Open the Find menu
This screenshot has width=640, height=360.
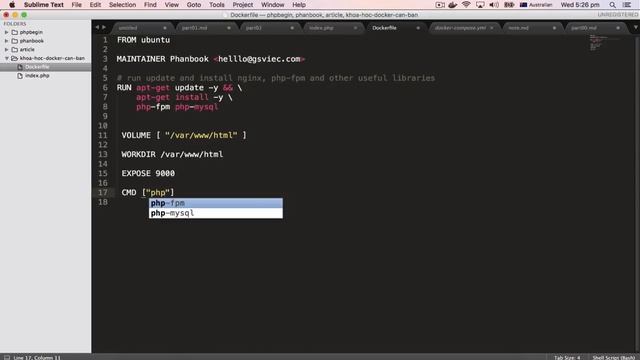pos(150,5)
